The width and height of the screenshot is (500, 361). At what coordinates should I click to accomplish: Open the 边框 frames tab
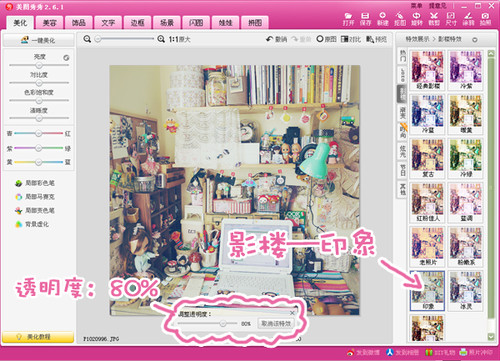(137, 23)
